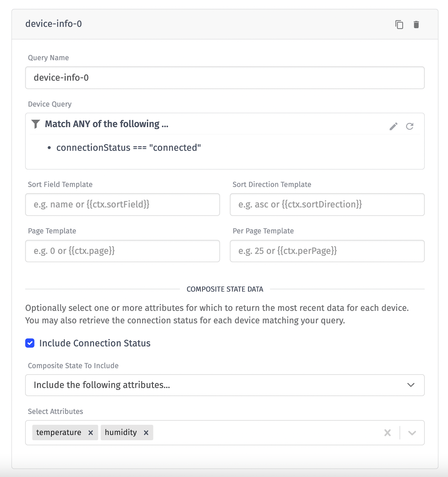Image resolution: width=448 pixels, height=477 pixels.
Task: Edit the device query filter
Action: [393, 126]
